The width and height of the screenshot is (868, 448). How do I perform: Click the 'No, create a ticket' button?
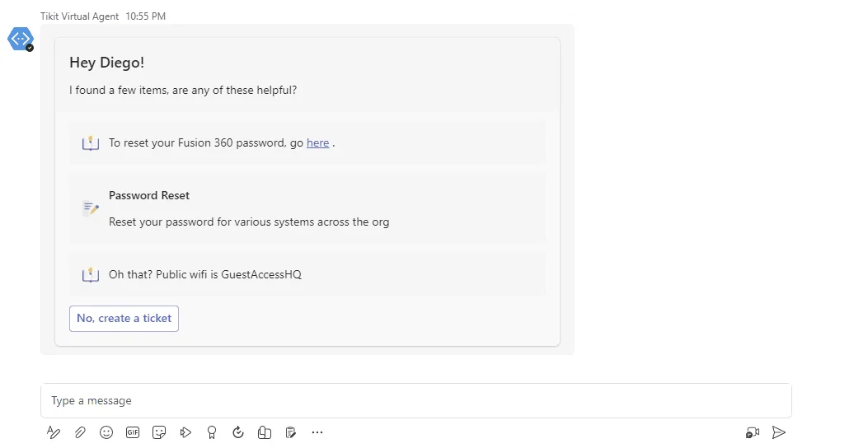click(x=124, y=319)
